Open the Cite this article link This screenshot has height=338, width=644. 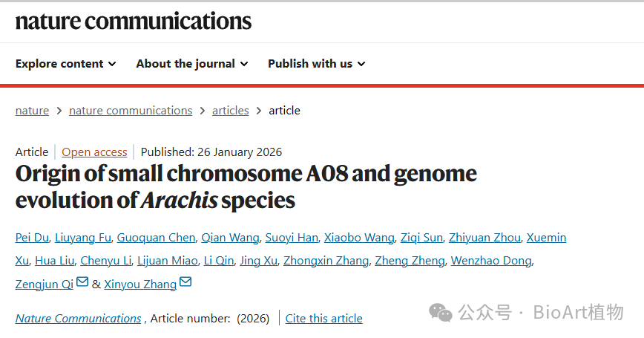[324, 319]
